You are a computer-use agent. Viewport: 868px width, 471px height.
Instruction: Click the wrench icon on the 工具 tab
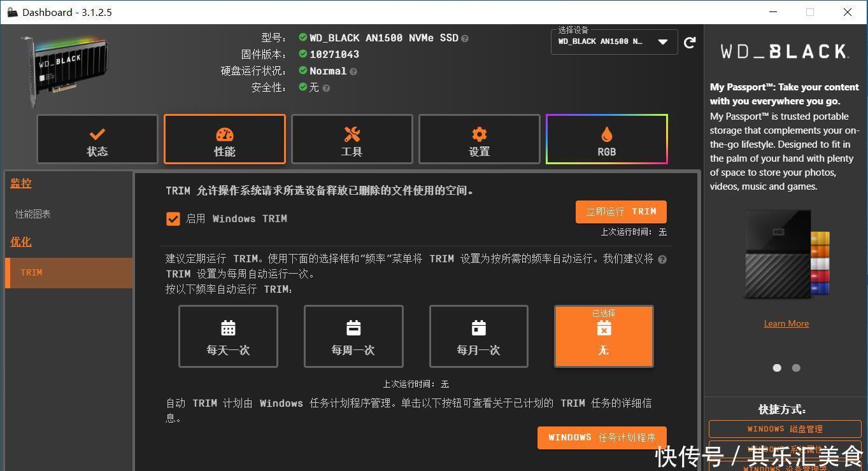[x=352, y=134]
